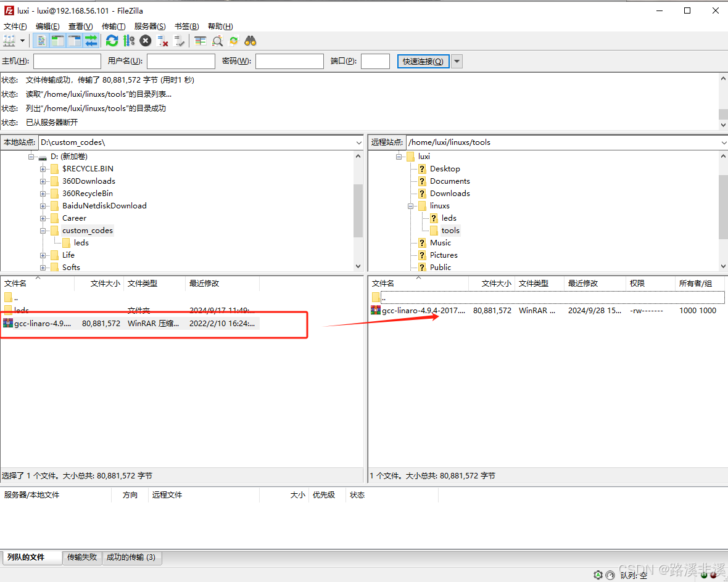
Task: Switch to the 成功的传输 tab
Action: click(x=132, y=557)
